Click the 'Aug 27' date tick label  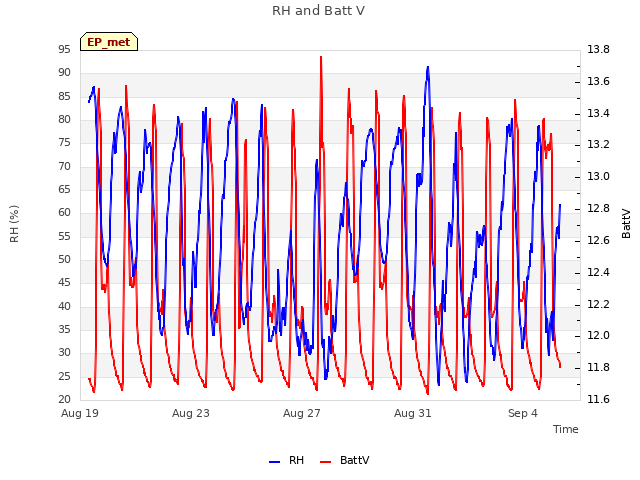pyautogui.click(x=302, y=413)
